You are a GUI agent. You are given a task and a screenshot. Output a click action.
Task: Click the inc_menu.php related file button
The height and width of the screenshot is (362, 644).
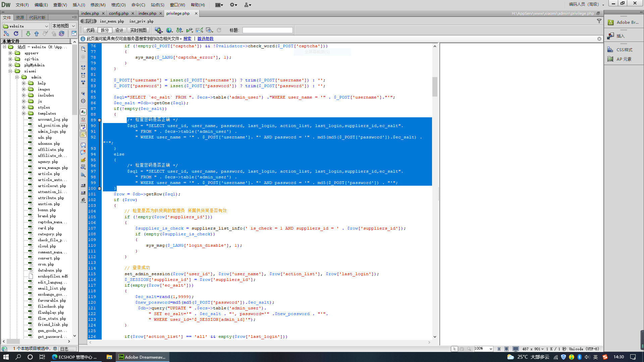point(112,21)
